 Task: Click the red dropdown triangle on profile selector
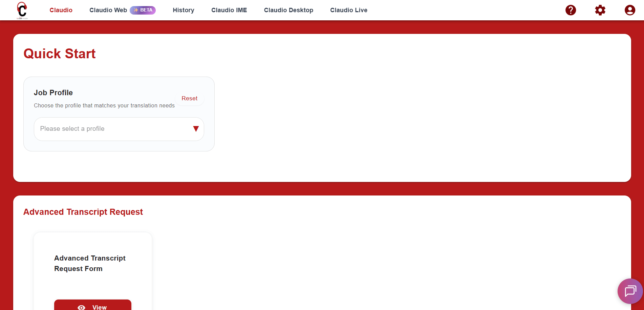195,129
